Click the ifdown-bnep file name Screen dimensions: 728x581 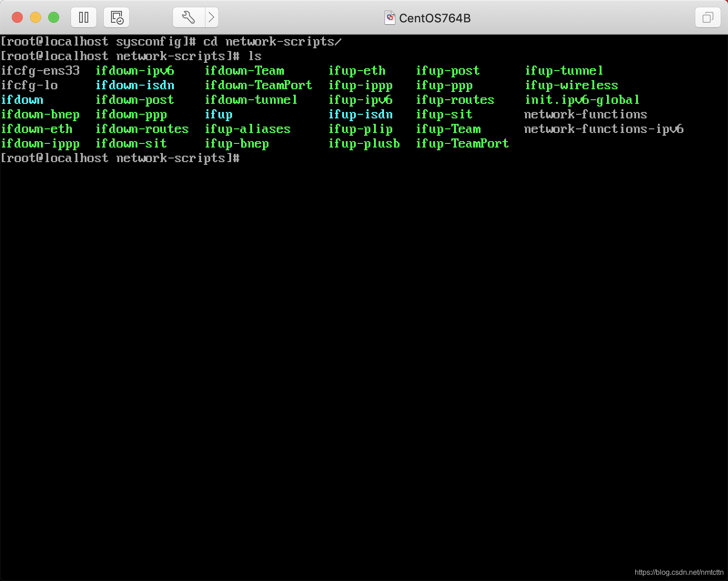pos(40,114)
